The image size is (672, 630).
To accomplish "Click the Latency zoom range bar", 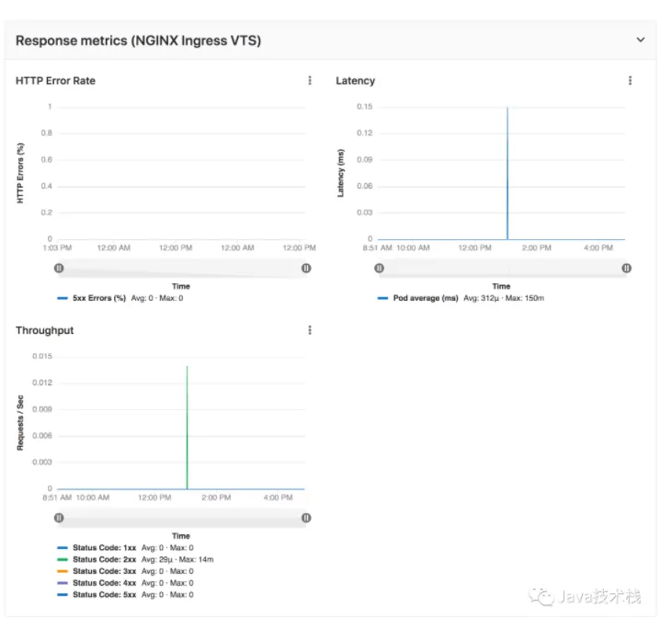I will [x=503, y=268].
